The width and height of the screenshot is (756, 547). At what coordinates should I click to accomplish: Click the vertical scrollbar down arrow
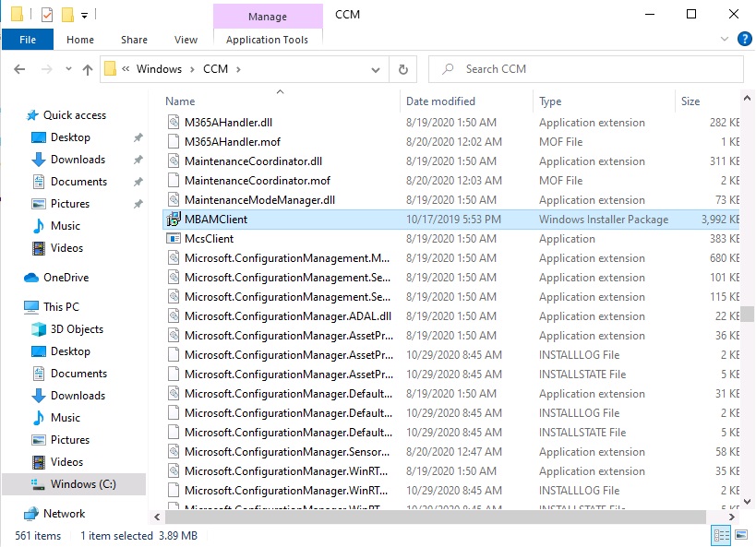[x=748, y=502]
